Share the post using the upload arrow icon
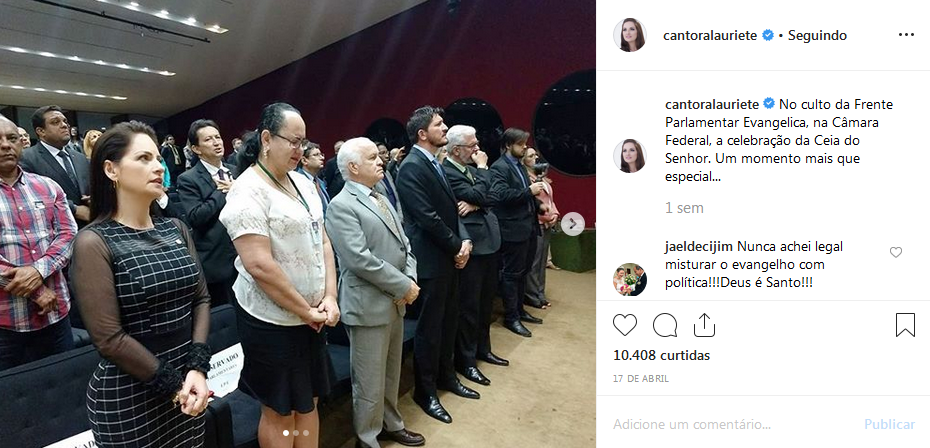This screenshot has height=448, width=930. pyautogui.click(x=705, y=325)
